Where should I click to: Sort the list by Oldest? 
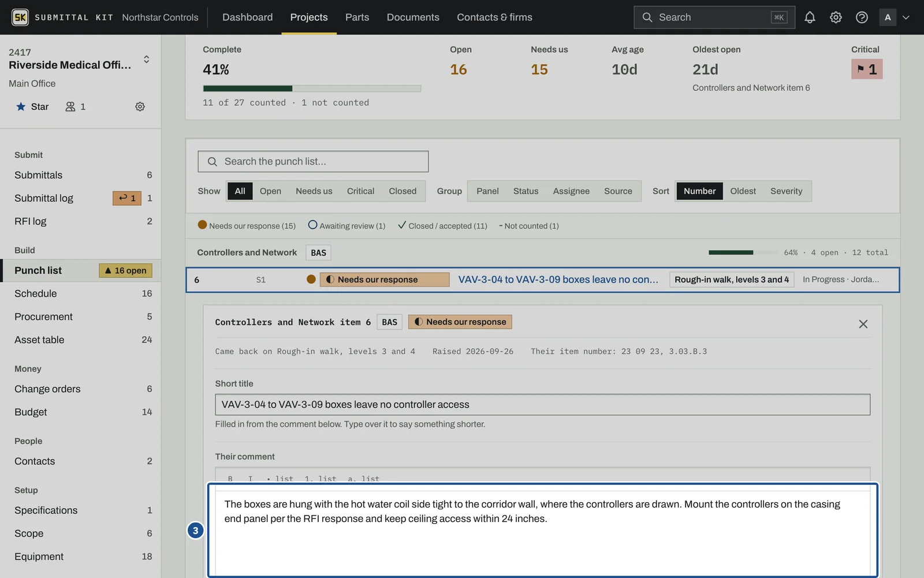pos(743,191)
